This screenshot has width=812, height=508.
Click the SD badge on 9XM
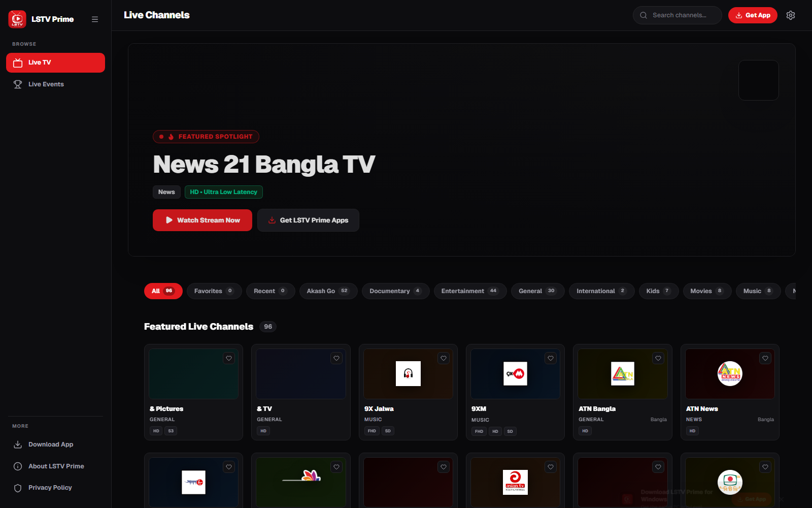point(510,431)
